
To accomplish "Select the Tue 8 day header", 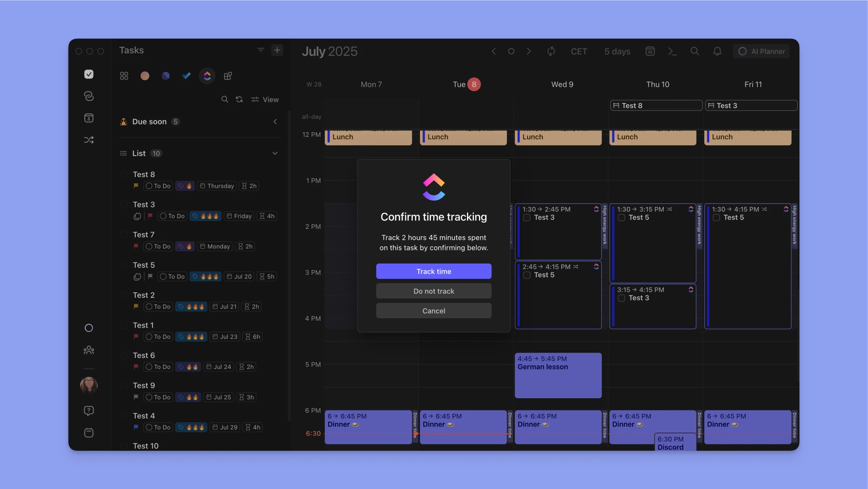I will point(466,84).
